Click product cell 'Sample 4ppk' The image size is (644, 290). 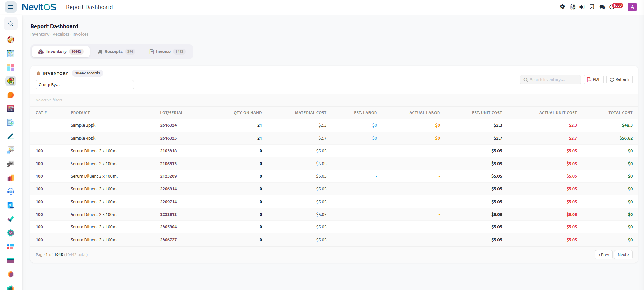point(83,138)
